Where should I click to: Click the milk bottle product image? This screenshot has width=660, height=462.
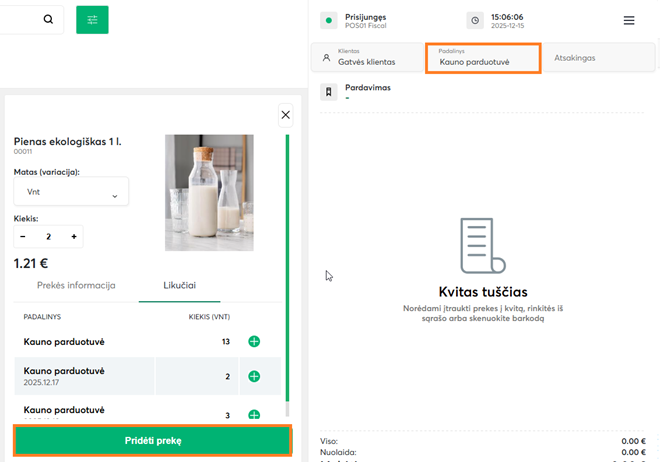pyautogui.click(x=209, y=192)
